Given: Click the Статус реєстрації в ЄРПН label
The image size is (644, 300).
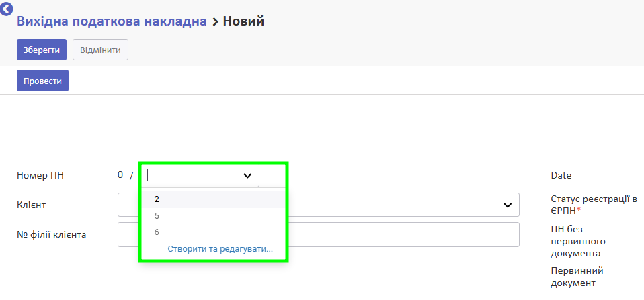Looking at the screenshot, I should coord(594,205).
